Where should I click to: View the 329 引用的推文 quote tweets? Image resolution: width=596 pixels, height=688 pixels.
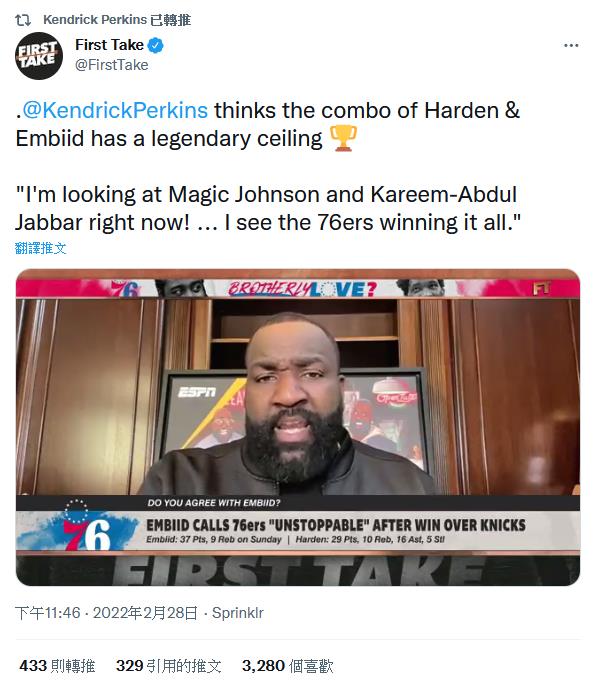pos(169,666)
